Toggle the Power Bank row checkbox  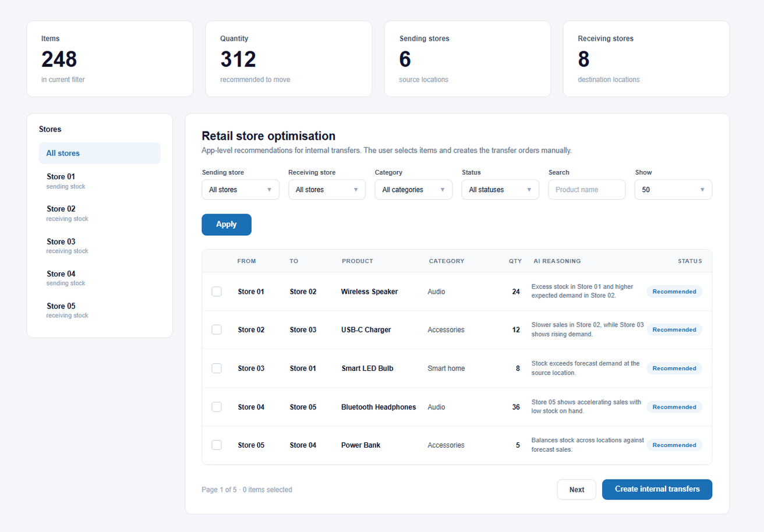(x=217, y=445)
